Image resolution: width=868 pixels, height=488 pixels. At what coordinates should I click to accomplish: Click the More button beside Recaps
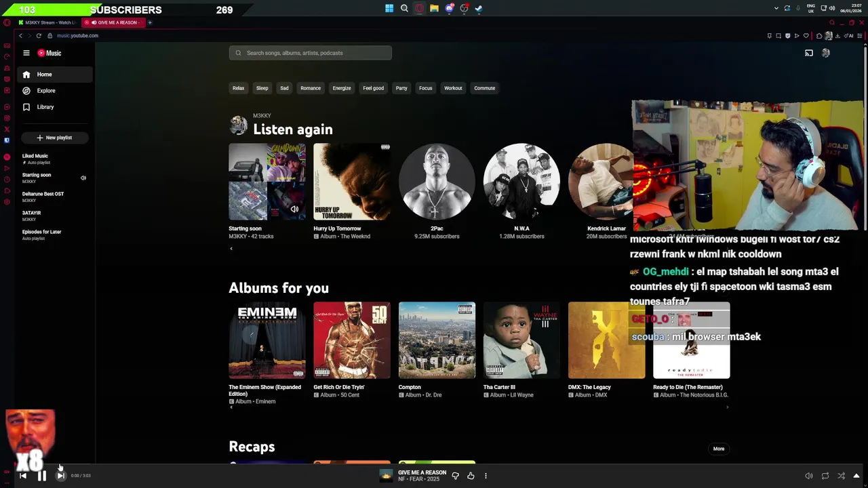pos(719,449)
